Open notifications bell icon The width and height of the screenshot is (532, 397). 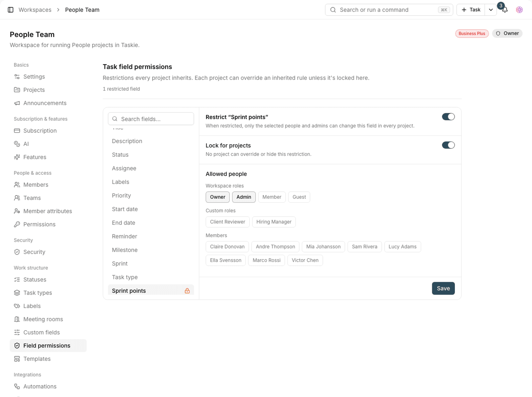pyautogui.click(x=505, y=10)
